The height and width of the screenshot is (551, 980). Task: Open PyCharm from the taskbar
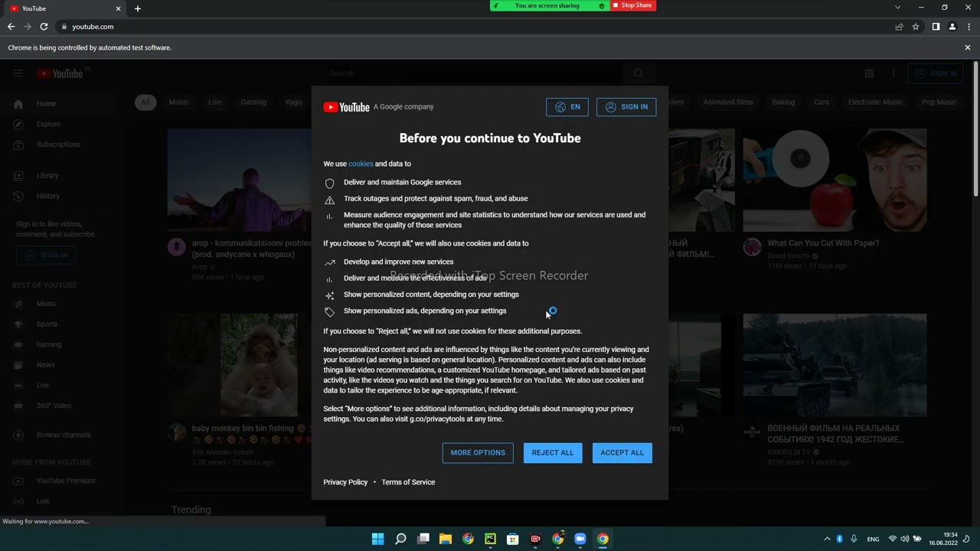pyautogui.click(x=490, y=539)
